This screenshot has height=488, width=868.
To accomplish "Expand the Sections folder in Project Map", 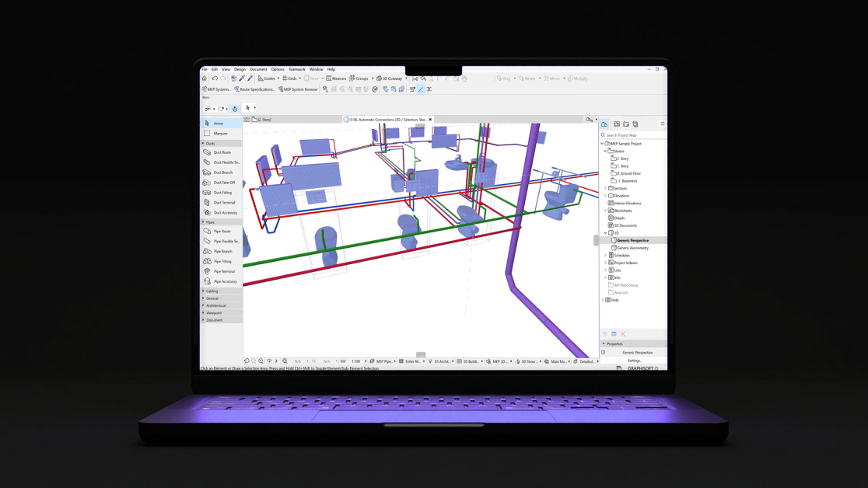I will [x=606, y=188].
